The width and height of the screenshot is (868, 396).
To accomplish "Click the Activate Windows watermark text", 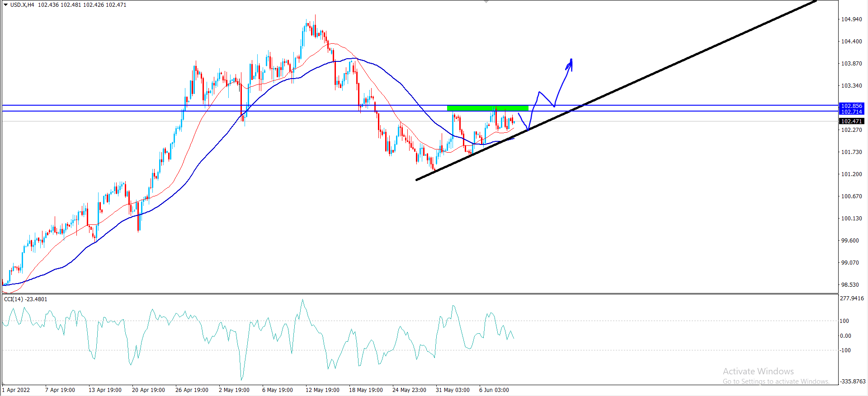I will [758, 371].
